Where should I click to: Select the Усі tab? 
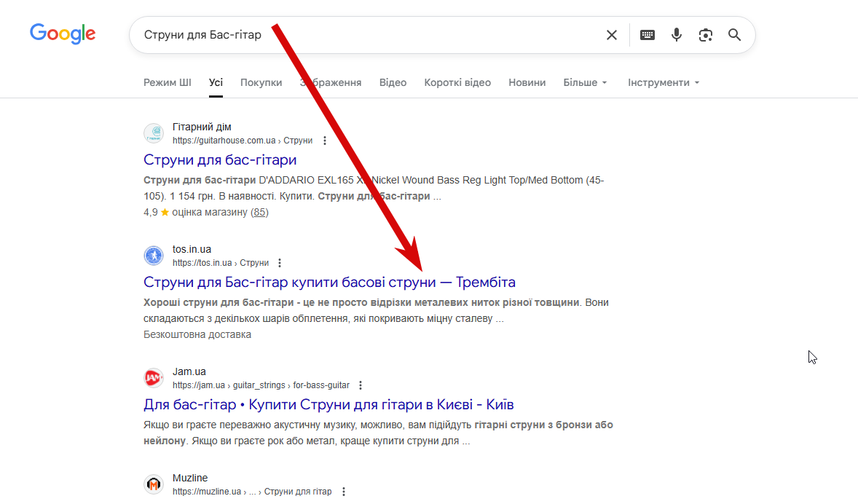coord(216,82)
